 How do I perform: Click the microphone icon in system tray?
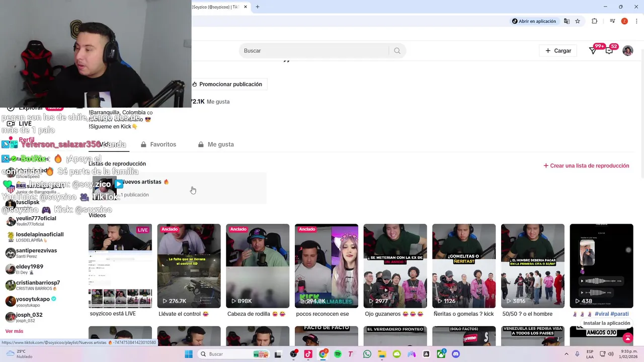pos(577,354)
